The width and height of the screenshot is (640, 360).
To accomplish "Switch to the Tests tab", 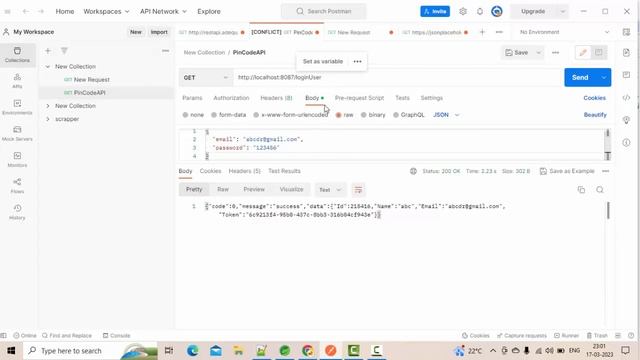I will [x=402, y=98].
